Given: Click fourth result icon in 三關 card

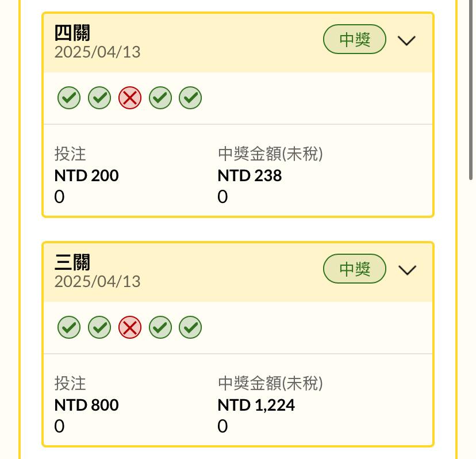Looking at the screenshot, I should (x=160, y=327).
